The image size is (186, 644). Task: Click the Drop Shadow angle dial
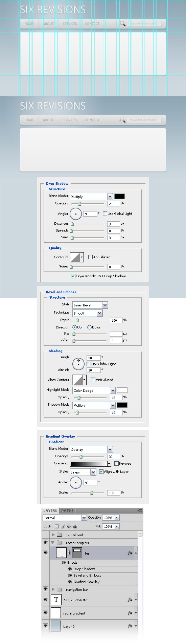(76, 214)
